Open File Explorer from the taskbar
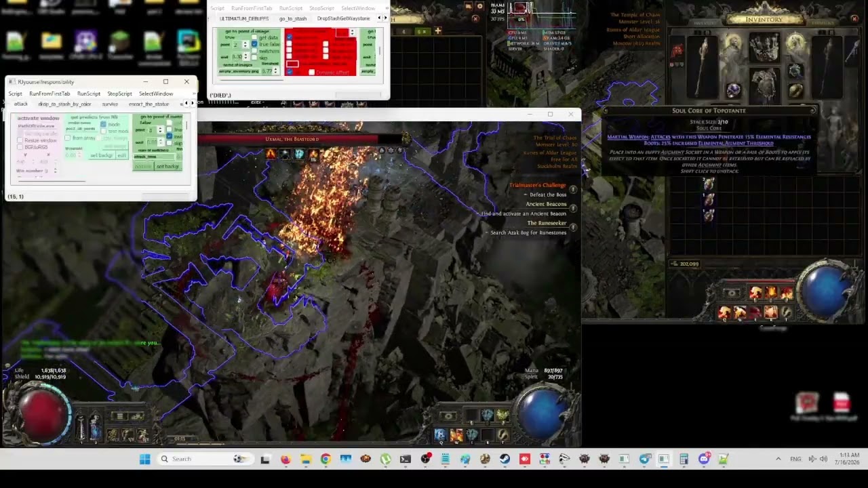Screen dimensions: 868x488 (305, 459)
